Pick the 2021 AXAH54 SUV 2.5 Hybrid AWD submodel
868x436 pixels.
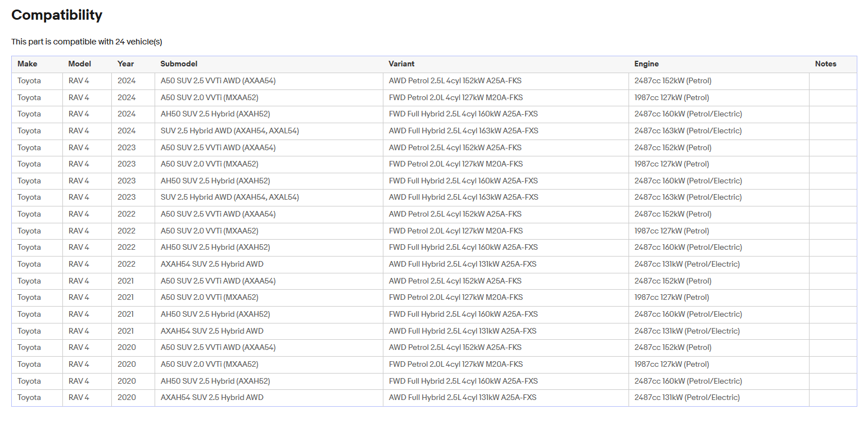pyautogui.click(x=269, y=331)
